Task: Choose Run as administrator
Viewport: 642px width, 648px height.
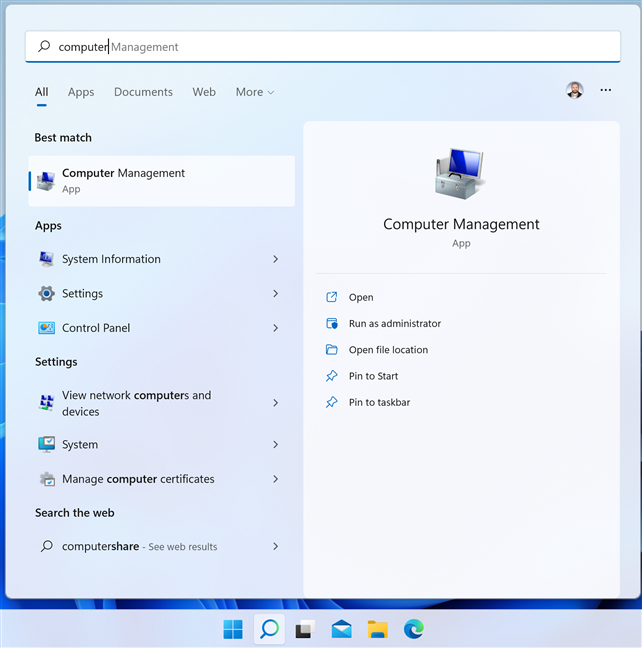Action: click(395, 323)
